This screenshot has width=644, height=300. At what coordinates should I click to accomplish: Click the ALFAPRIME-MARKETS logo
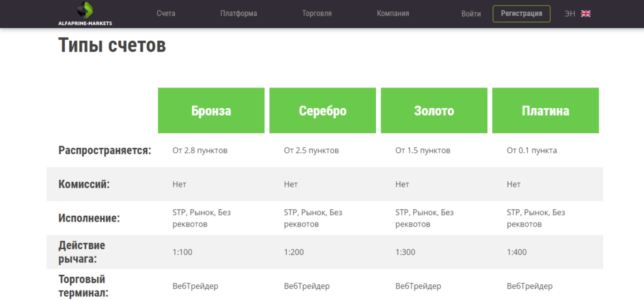[x=85, y=14]
